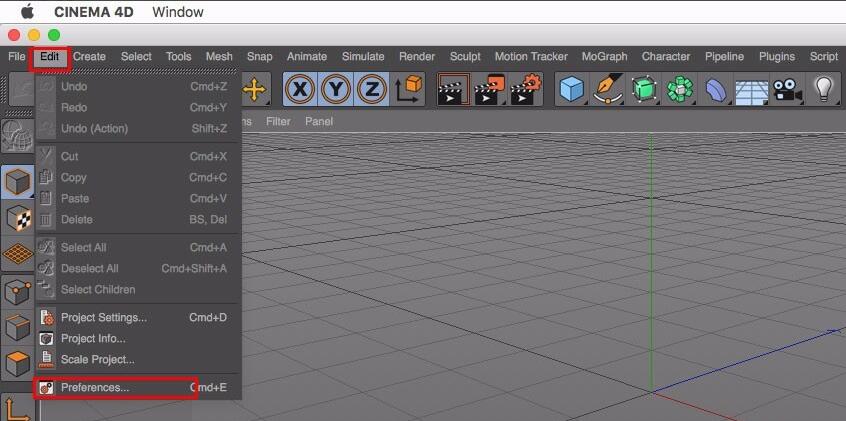The width and height of the screenshot is (846, 421).
Task: Click the Workplane orange grid icon
Action: pos(17,254)
